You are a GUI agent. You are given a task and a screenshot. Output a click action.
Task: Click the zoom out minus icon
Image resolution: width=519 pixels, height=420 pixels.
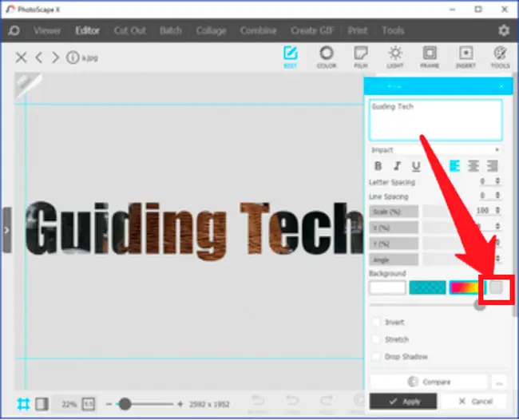coord(109,404)
